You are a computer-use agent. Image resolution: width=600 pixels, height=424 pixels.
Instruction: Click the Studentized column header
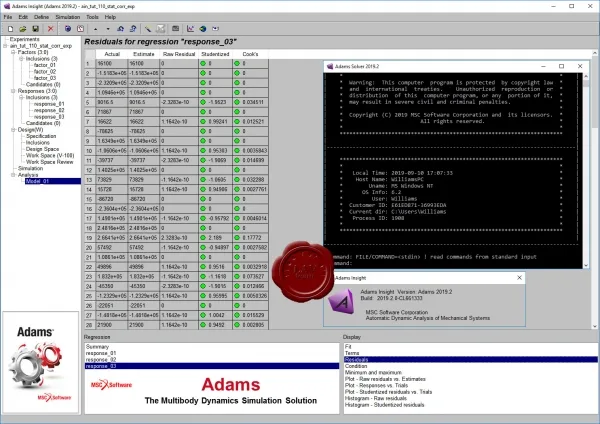point(215,54)
